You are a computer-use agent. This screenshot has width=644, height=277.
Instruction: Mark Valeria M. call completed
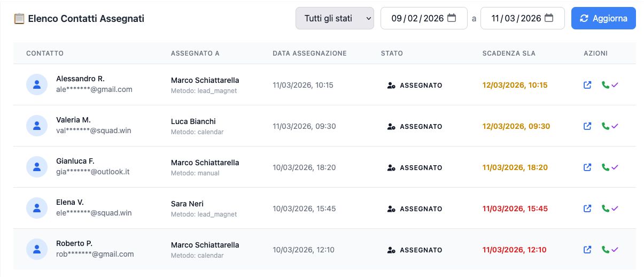click(x=609, y=126)
